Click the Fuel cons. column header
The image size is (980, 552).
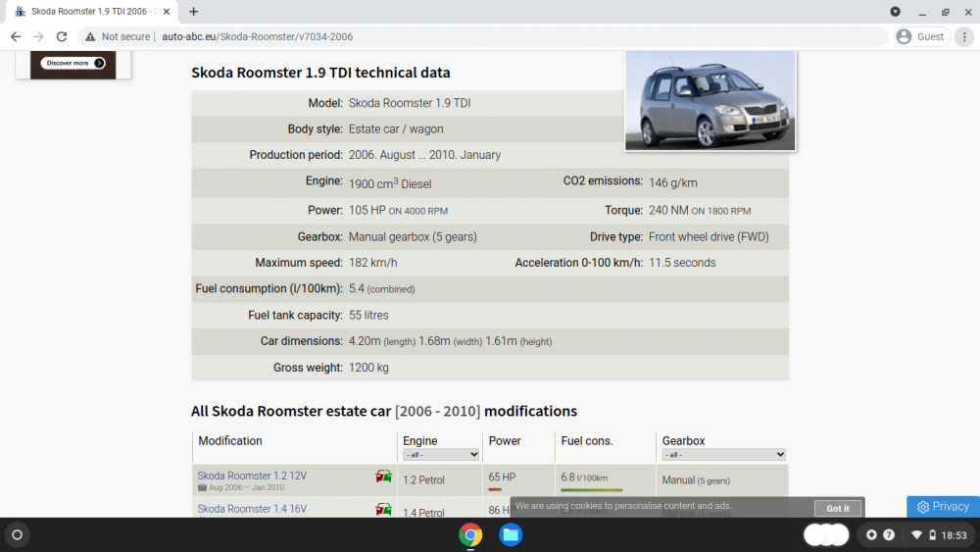point(586,441)
